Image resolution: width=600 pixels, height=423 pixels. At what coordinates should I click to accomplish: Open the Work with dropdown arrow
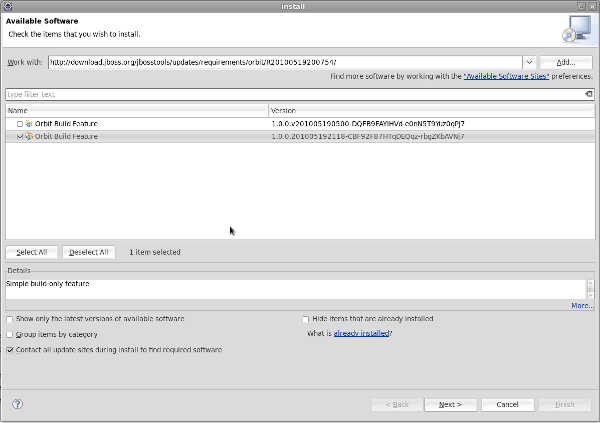coord(528,62)
